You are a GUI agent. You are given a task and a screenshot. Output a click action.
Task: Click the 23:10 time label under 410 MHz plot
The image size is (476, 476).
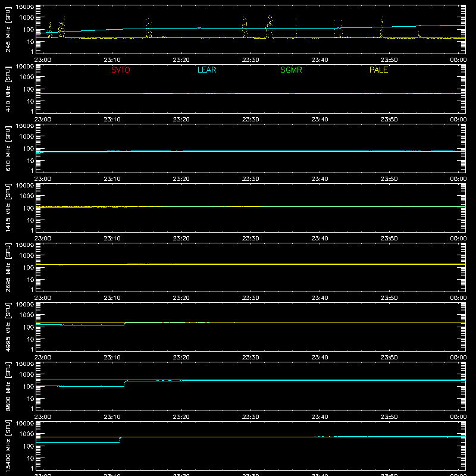tap(112, 120)
